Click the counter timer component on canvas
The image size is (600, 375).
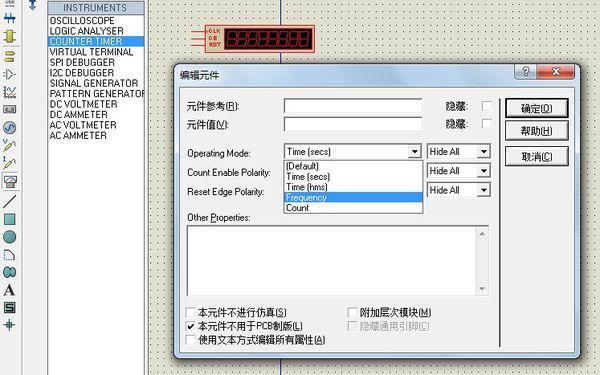point(259,39)
